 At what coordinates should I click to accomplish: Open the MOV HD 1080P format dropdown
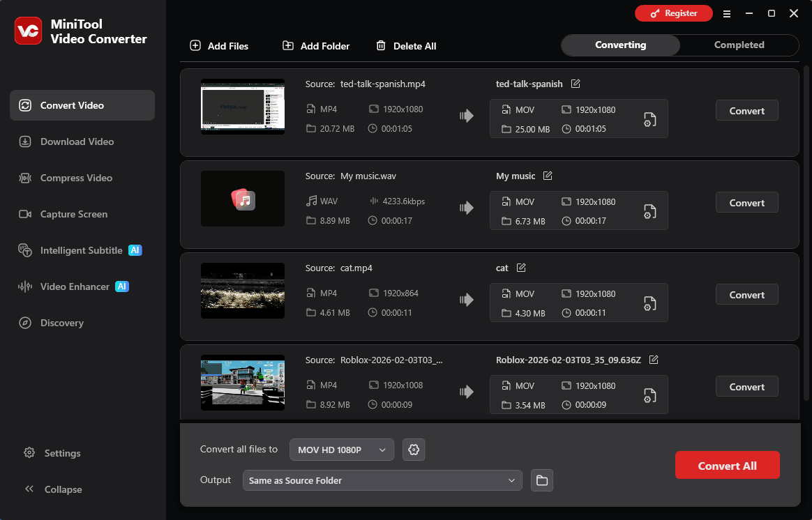click(x=342, y=450)
